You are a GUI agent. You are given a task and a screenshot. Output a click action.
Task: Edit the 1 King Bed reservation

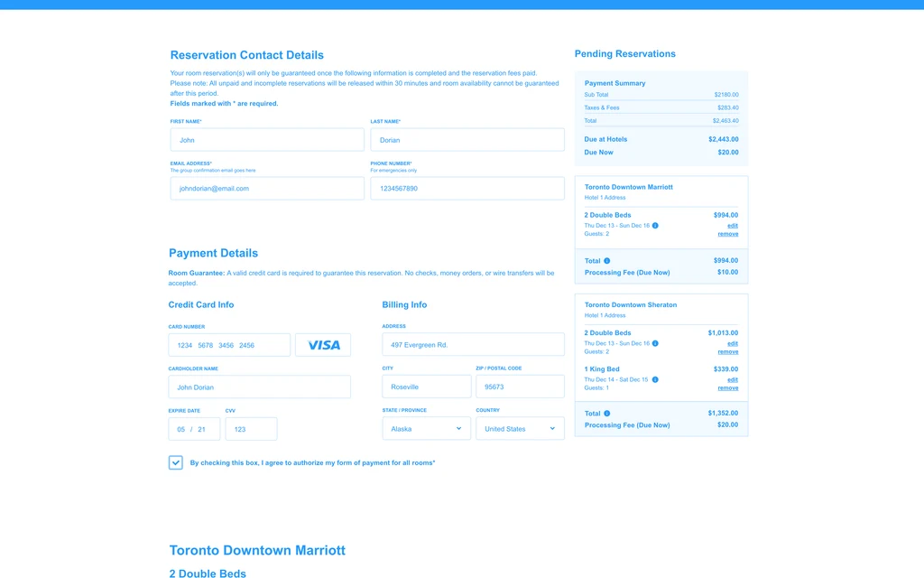click(x=733, y=380)
